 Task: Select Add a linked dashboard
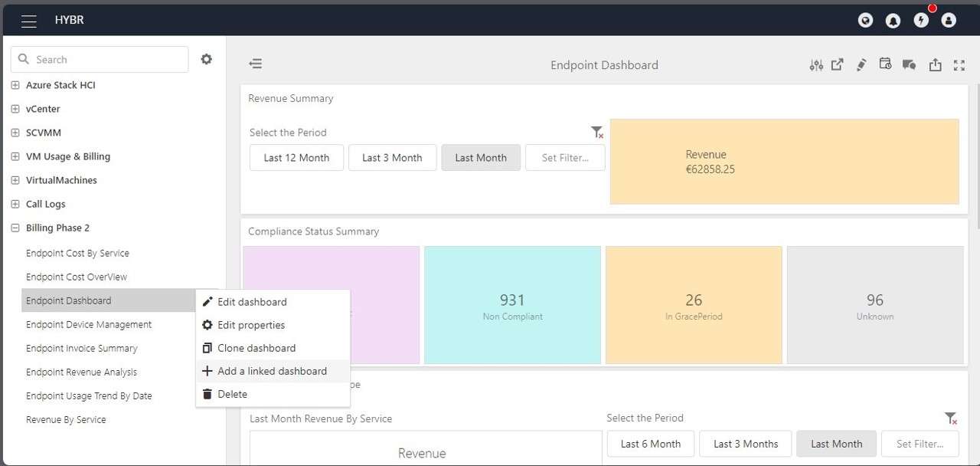[273, 371]
